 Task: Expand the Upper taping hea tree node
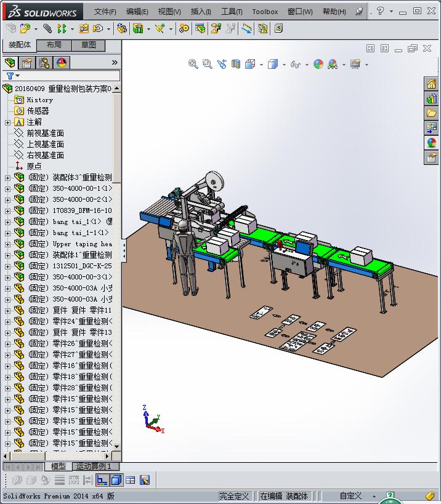point(7,244)
